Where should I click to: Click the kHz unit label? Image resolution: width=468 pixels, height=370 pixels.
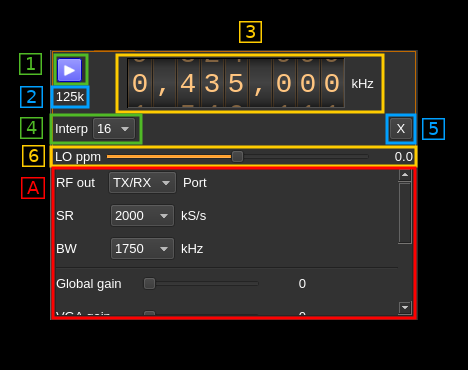click(x=362, y=84)
